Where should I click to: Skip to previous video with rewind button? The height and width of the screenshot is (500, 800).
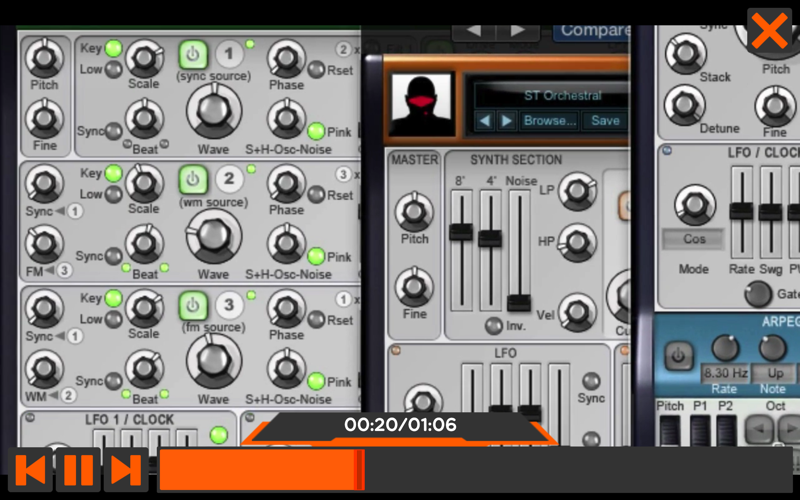[x=30, y=470]
